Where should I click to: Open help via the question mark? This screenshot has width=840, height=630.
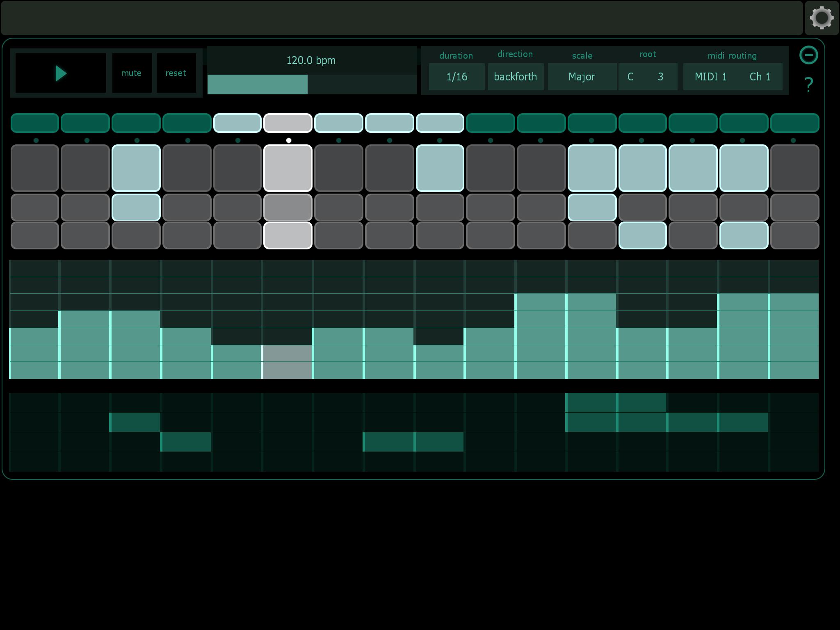click(809, 85)
